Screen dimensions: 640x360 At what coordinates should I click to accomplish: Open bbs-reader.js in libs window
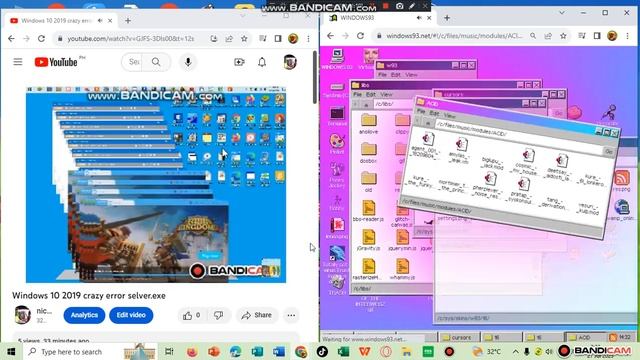[368, 211]
